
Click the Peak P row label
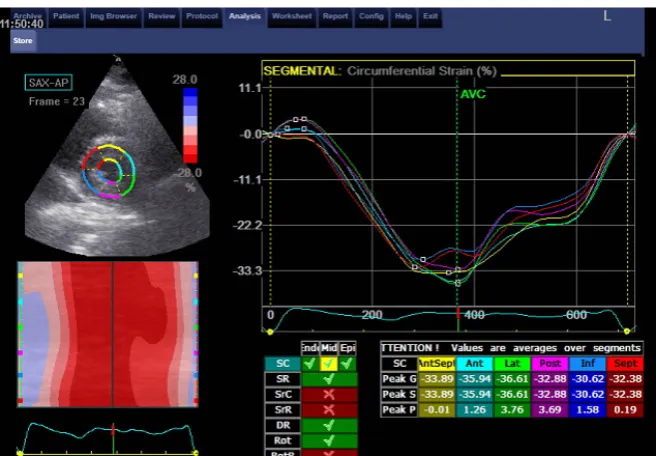[399, 410]
